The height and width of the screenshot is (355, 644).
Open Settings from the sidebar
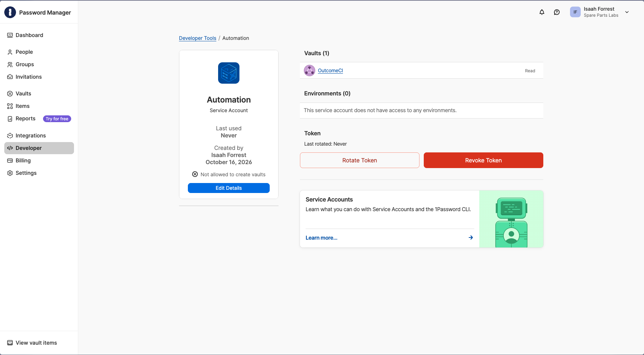coord(39,173)
